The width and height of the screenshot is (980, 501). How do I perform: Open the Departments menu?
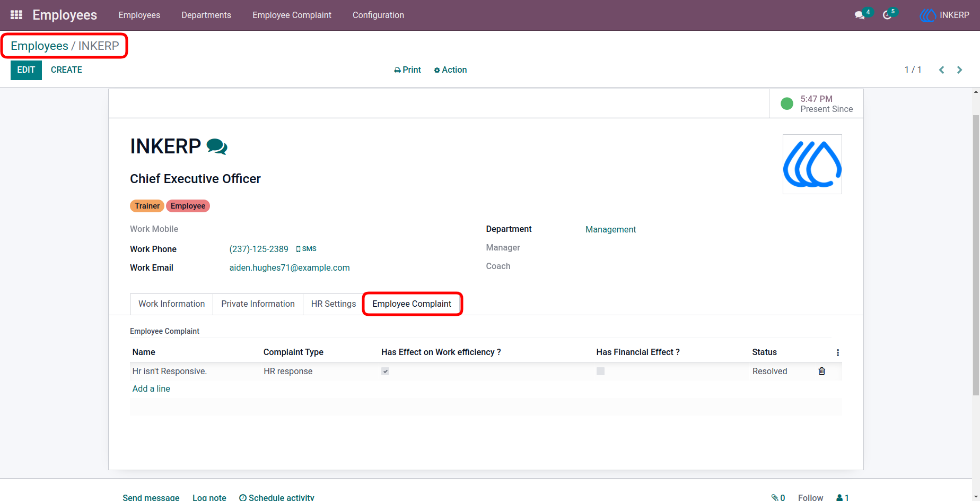tap(206, 15)
